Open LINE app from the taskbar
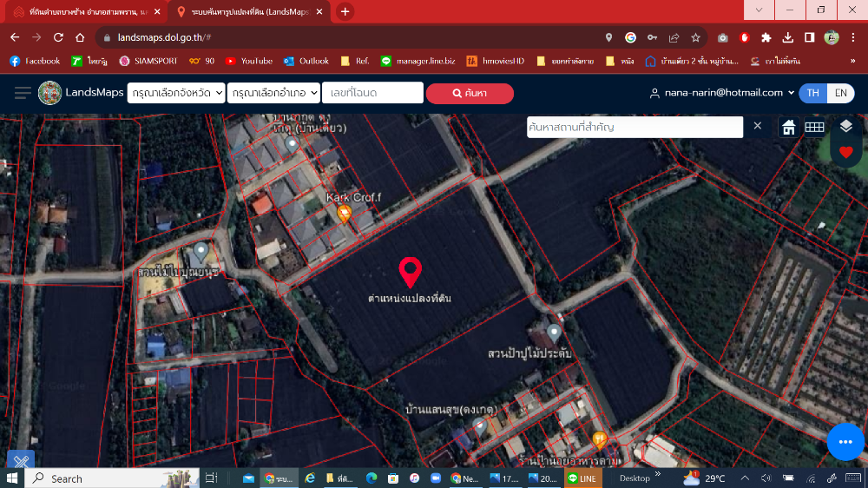 click(x=582, y=478)
